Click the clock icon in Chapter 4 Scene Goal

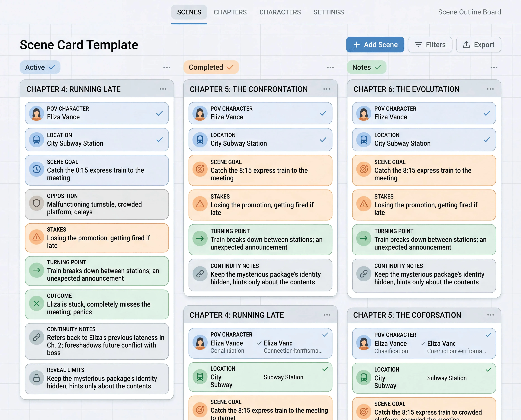coord(37,169)
